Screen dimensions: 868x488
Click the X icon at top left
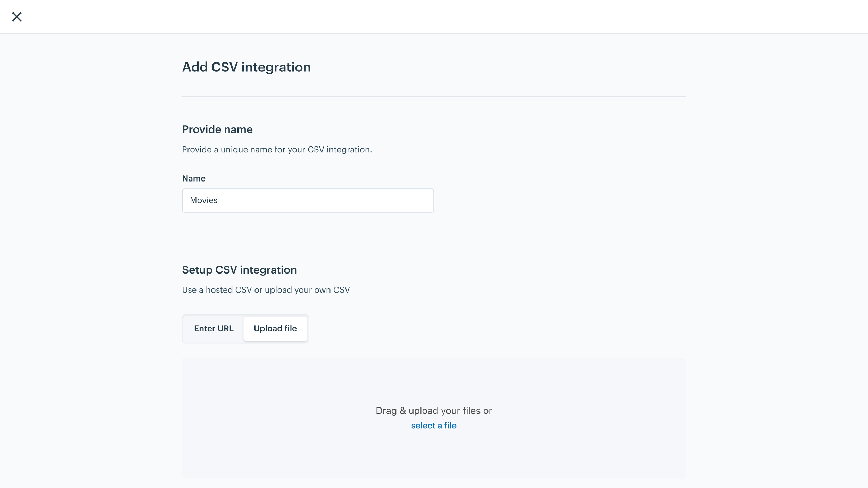[x=17, y=17]
